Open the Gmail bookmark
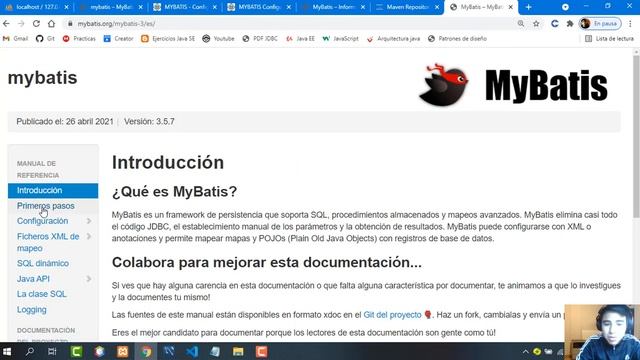640x360 pixels. 16,39
